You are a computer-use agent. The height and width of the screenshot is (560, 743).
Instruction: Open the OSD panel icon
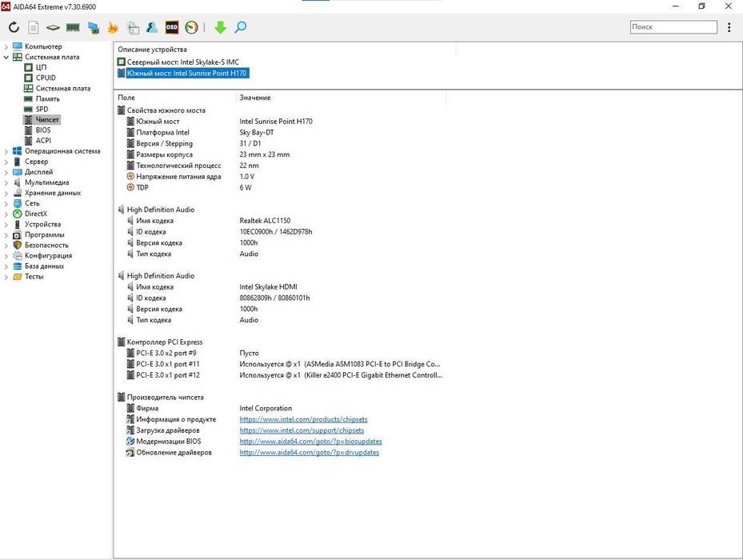pyautogui.click(x=171, y=27)
